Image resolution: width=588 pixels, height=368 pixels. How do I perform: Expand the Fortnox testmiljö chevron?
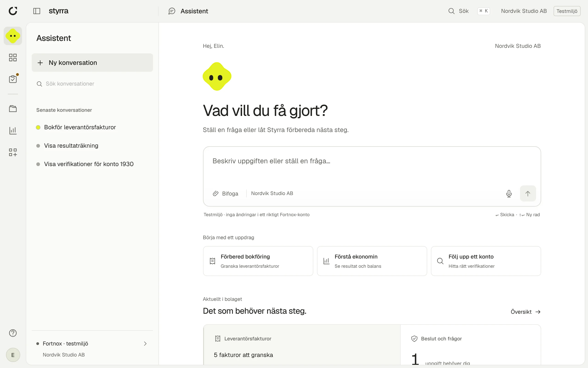(145, 344)
